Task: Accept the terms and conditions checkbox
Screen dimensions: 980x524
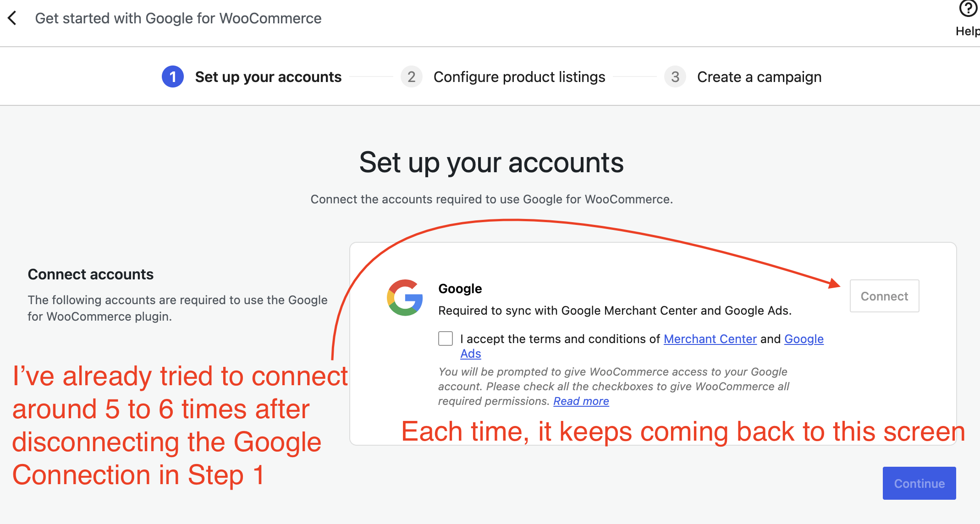Action: (x=446, y=338)
